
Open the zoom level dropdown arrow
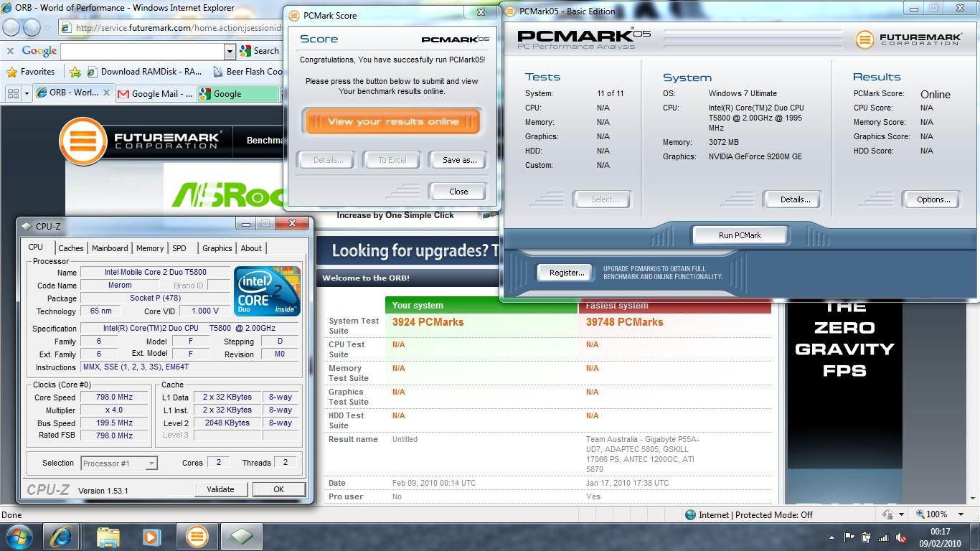click(961, 514)
